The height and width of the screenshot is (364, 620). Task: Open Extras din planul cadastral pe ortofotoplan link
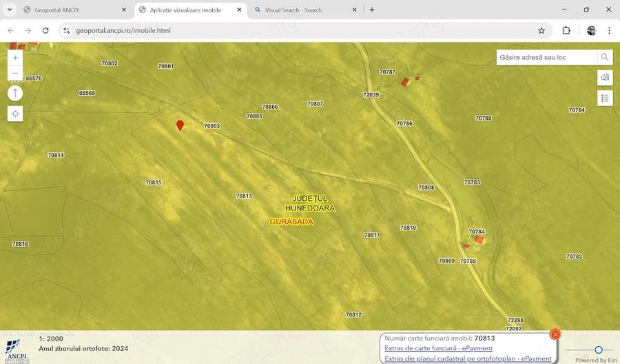coord(468,358)
